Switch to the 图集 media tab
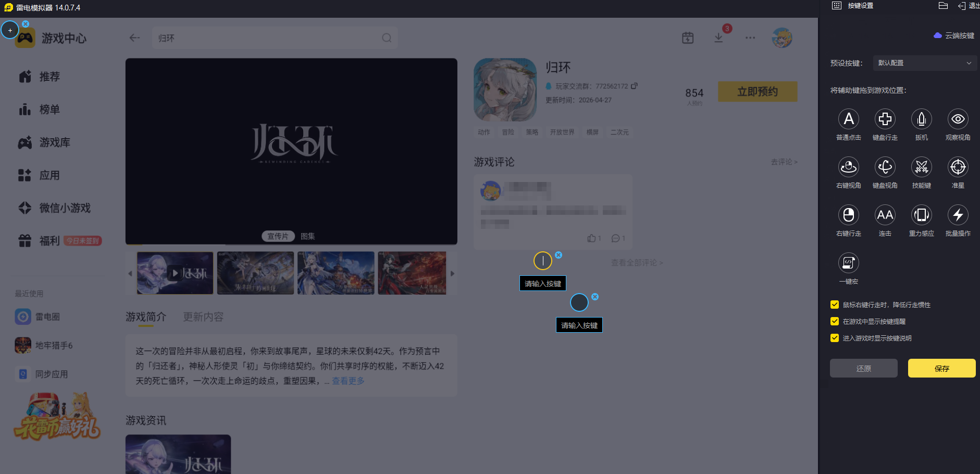This screenshot has width=980, height=474. [308, 236]
